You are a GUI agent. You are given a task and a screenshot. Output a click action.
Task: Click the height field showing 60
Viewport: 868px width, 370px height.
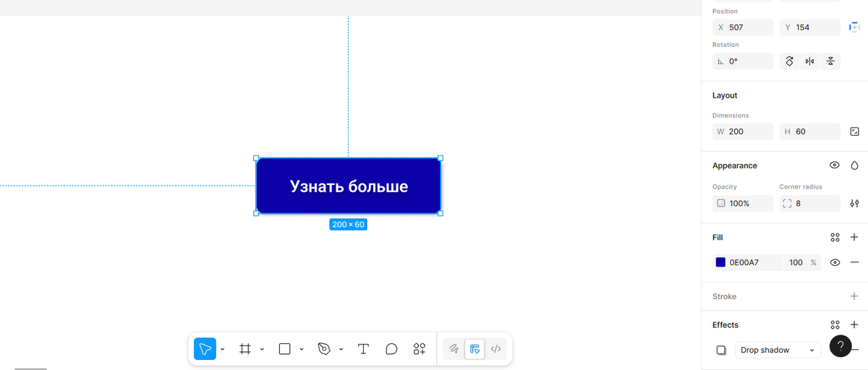point(809,132)
